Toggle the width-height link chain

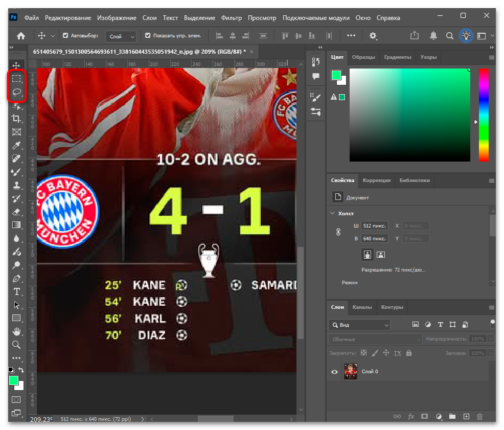[x=338, y=232]
